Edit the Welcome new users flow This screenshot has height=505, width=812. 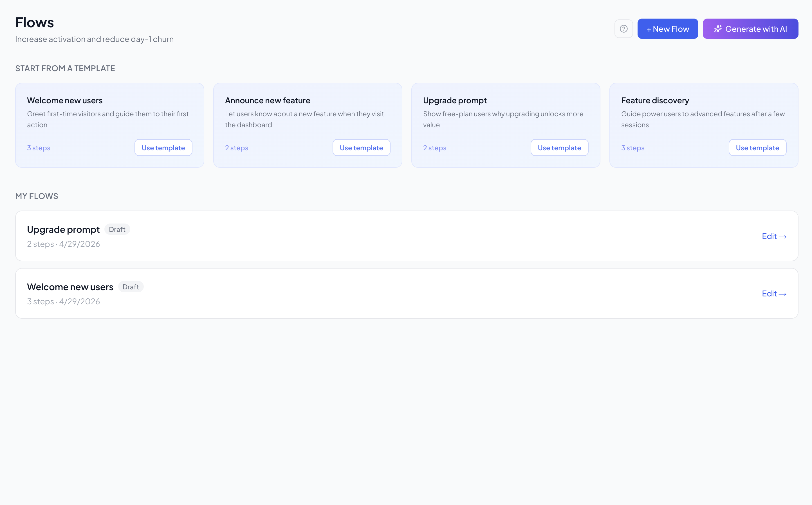774,294
